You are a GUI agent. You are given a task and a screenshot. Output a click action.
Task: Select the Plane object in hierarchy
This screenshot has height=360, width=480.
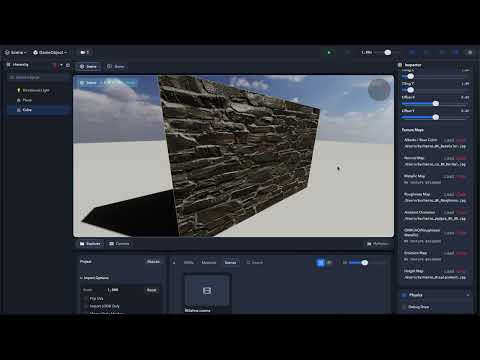(x=27, y=100)
